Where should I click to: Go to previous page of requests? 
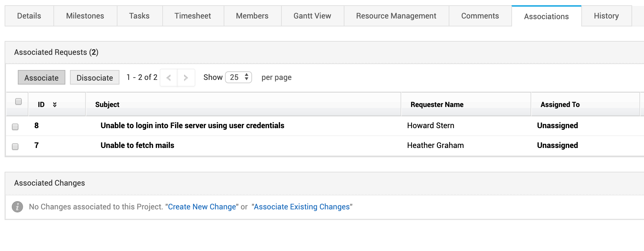[x=169, y=78]
